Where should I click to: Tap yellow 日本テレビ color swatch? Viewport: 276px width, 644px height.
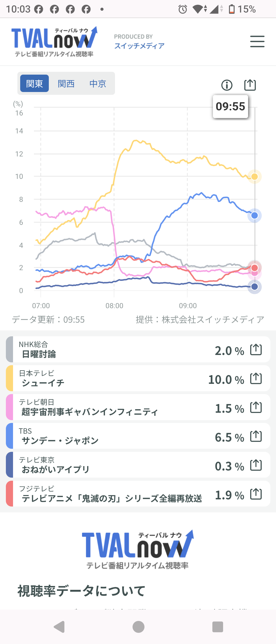click(x=9, y=378)
